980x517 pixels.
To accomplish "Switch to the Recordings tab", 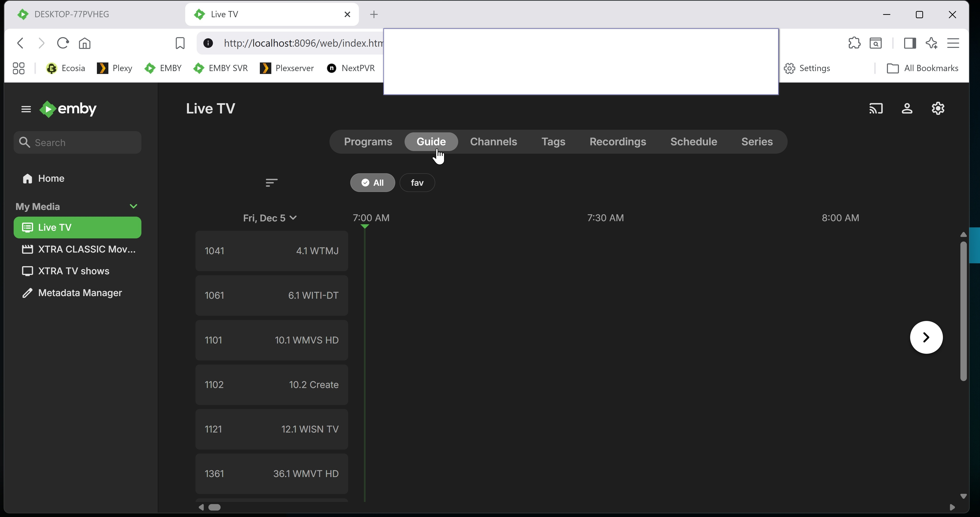I will coord(618,142).
